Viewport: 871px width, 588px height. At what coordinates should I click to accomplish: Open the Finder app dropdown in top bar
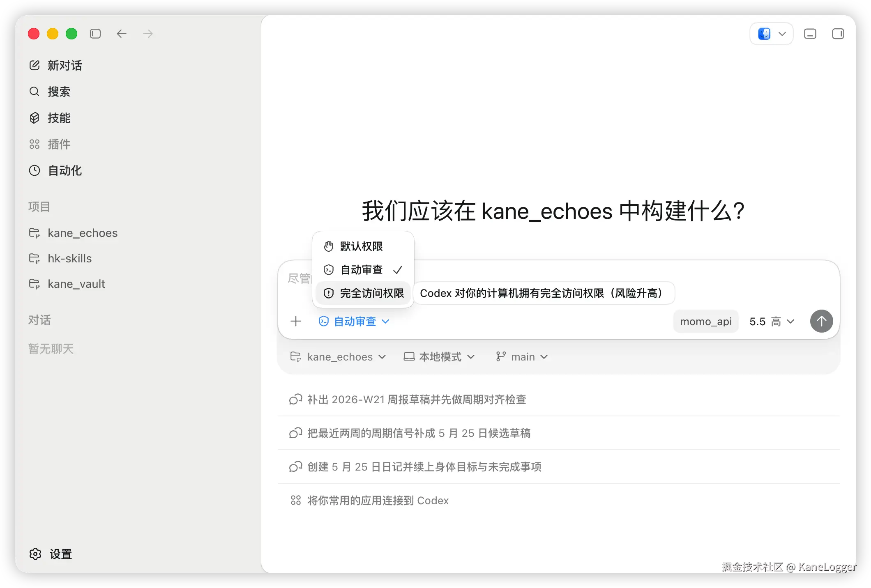pyautogui.click(x=772, y=34)
